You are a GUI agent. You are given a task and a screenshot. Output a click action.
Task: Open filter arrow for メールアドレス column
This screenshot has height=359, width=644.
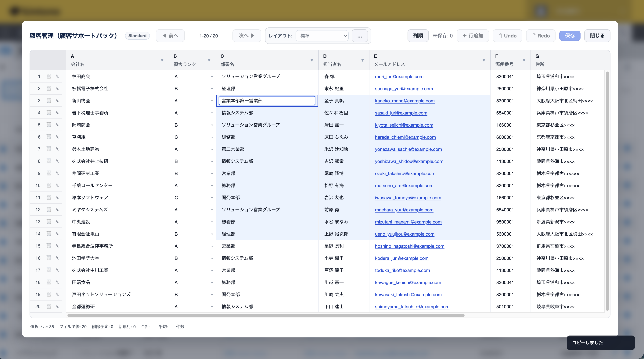484,60
